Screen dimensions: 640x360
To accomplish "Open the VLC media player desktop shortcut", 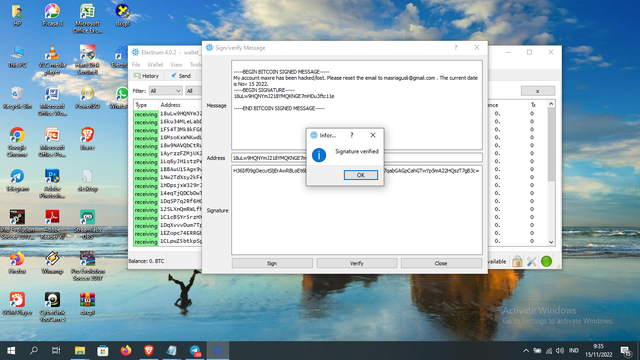I will pos(52,60).
